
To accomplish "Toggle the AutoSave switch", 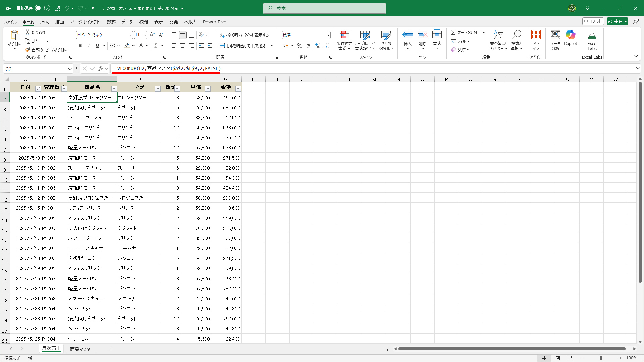I will coord(43,8).
